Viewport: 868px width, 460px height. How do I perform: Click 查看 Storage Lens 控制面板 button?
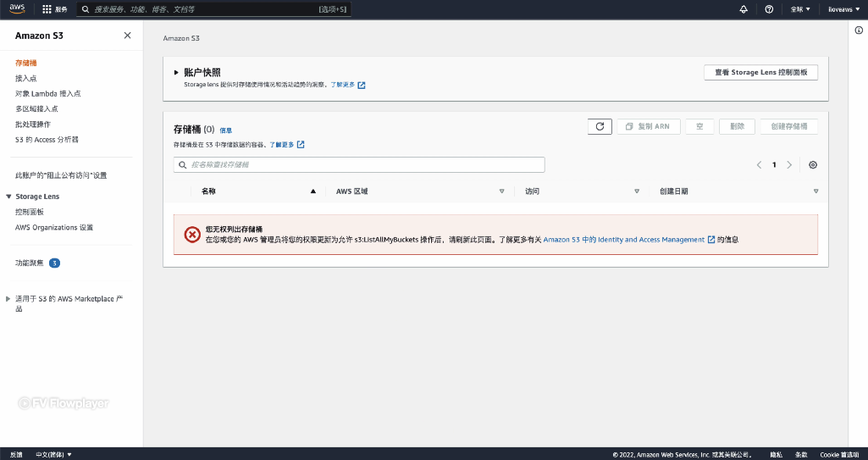coord(760,73)
